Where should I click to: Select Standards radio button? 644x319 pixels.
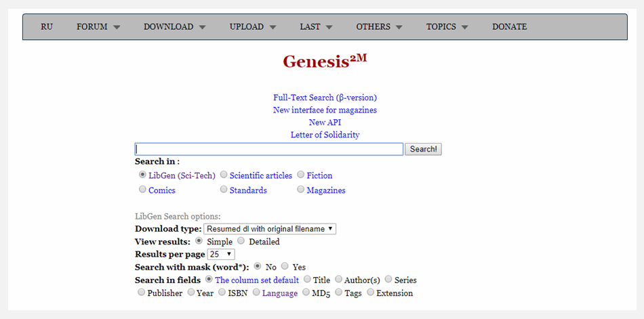pos(224,189)
